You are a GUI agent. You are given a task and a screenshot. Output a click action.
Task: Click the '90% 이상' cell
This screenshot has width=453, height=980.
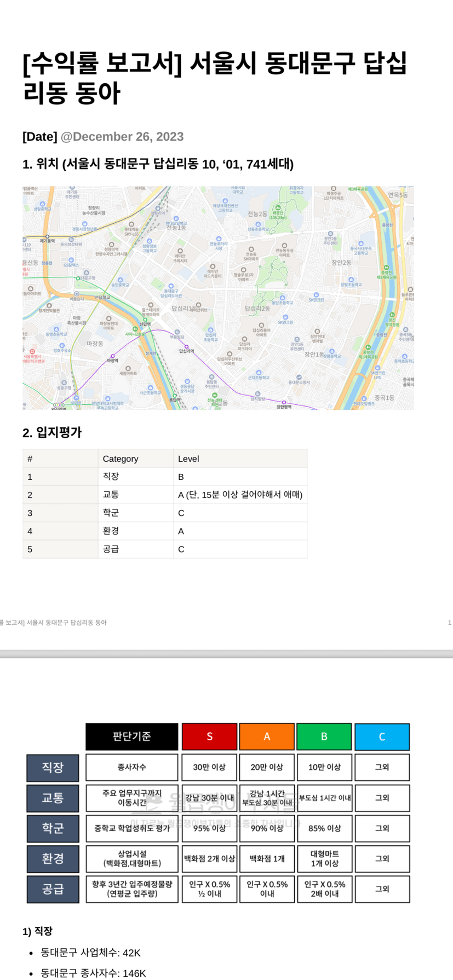[x=267, y=828]
